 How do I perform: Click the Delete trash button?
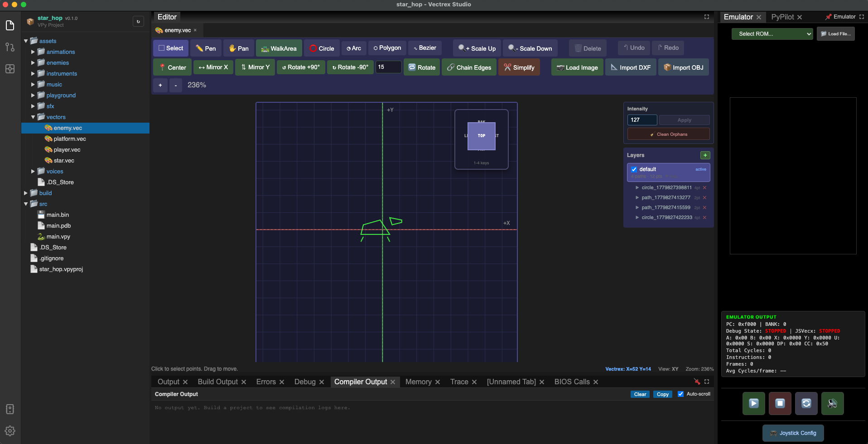coord(588,48)
